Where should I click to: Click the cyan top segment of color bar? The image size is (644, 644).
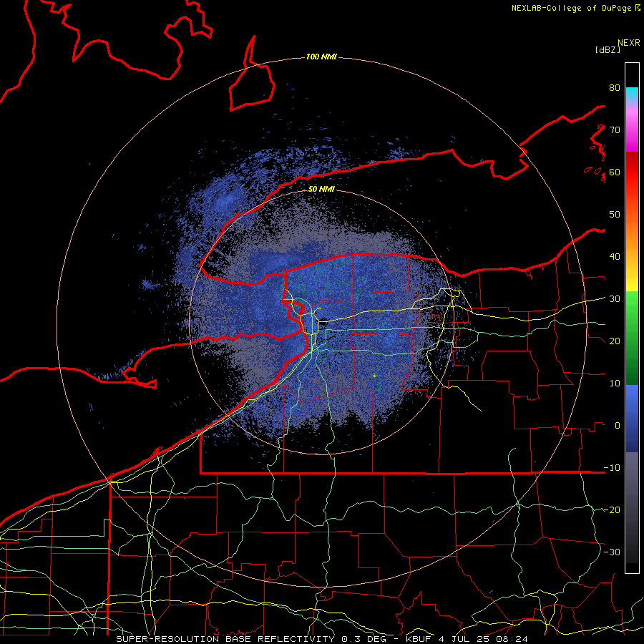tap(632, 94)
